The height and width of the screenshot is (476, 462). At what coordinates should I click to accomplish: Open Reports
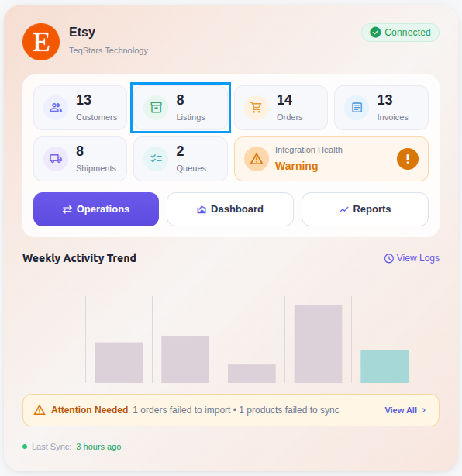tap(365, 209)
